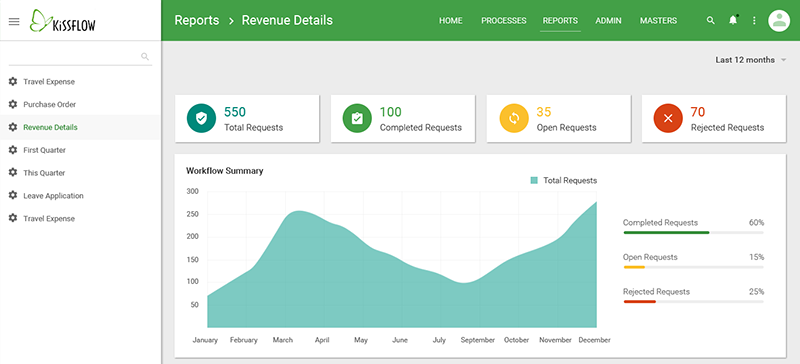800x364 pixels.
Task: Click the Open Requests 15% progress bar
Action: [693, 267]
